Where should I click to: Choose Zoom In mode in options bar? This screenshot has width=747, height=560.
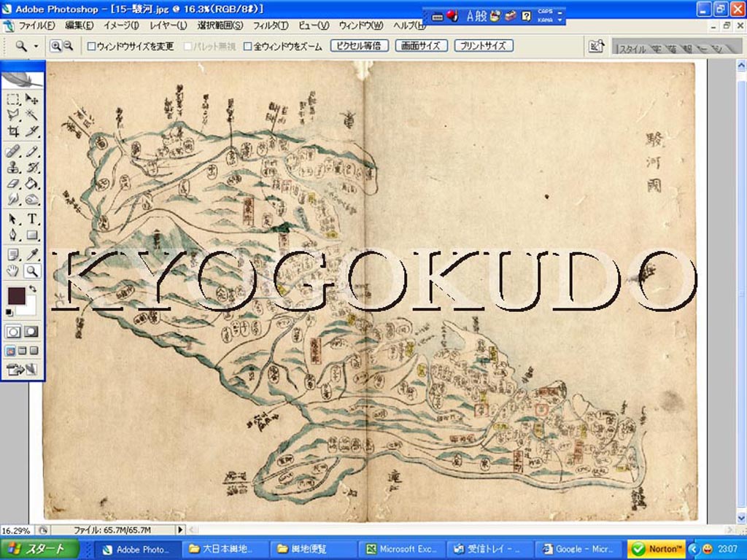click(55, 46)
